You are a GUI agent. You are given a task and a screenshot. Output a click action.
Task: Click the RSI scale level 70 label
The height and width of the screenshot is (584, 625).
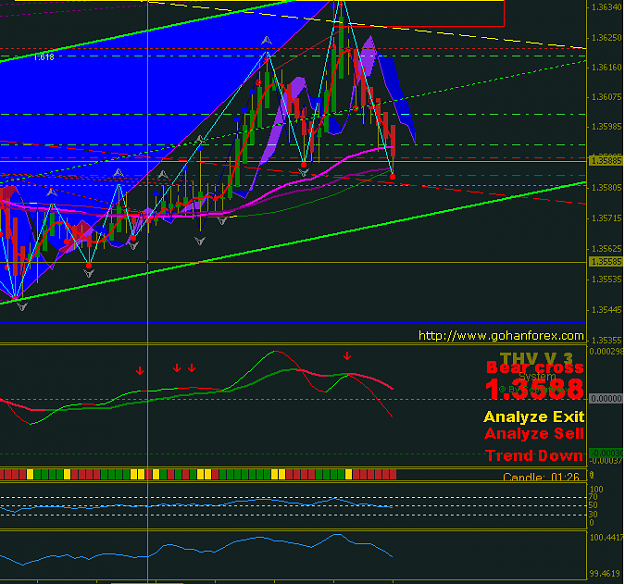click(594, 497)
